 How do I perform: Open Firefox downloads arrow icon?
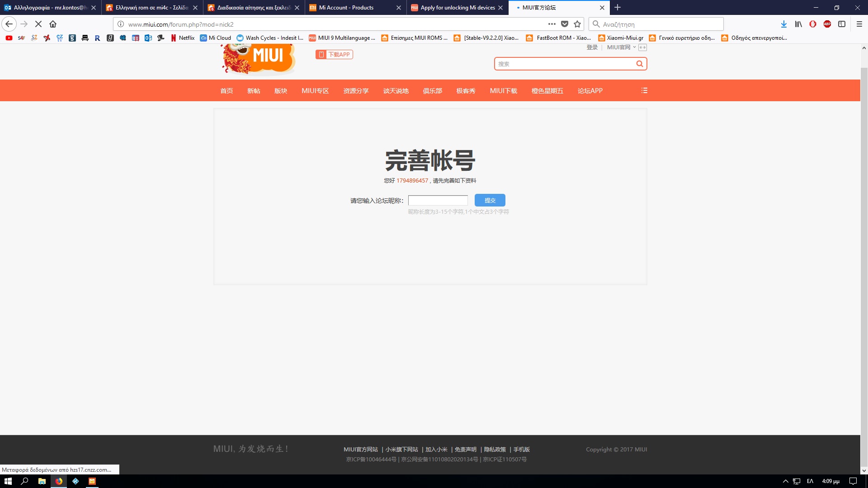coord(783,24)
